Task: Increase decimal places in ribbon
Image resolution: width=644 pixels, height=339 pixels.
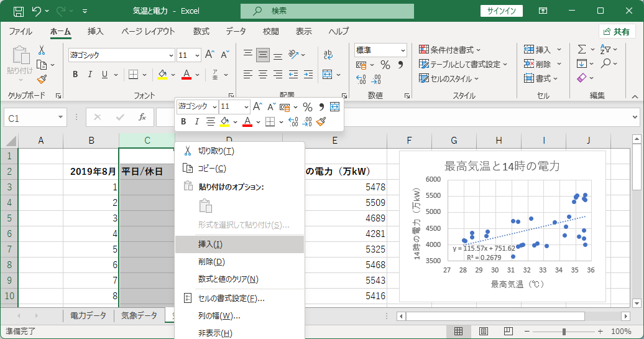Action: click(361, 79)
